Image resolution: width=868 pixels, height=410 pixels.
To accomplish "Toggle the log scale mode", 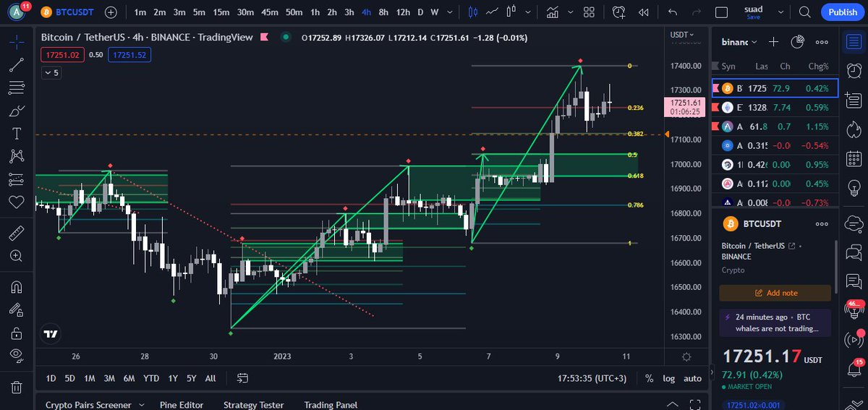I will (x=668, y=378).
